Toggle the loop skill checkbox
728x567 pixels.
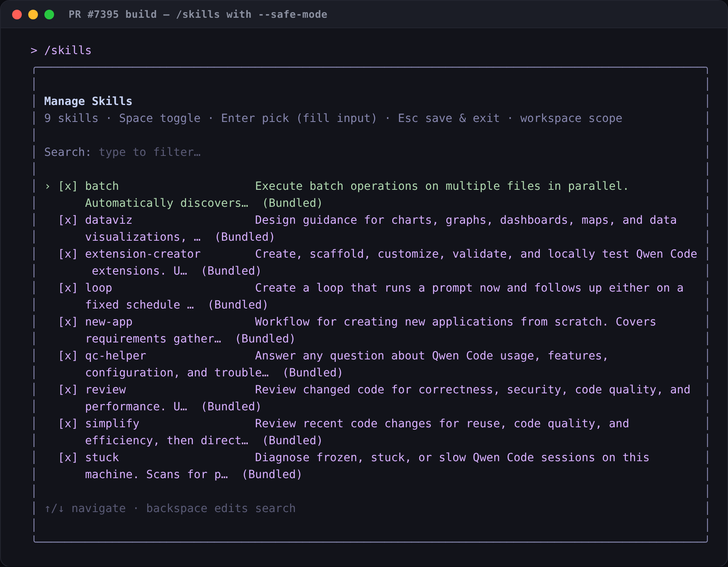click(x=68, y=288)
